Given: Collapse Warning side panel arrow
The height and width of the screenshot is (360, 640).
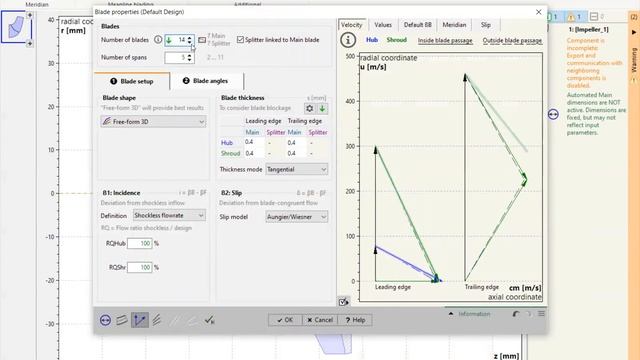Looking at the screenshot, I should [634, 32].
